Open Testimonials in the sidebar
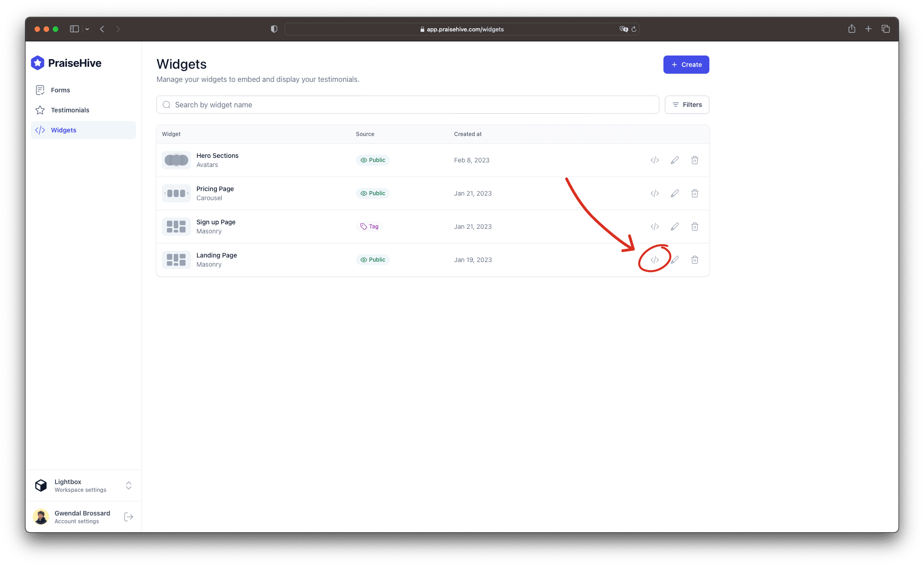 click(x=70, y=110)
